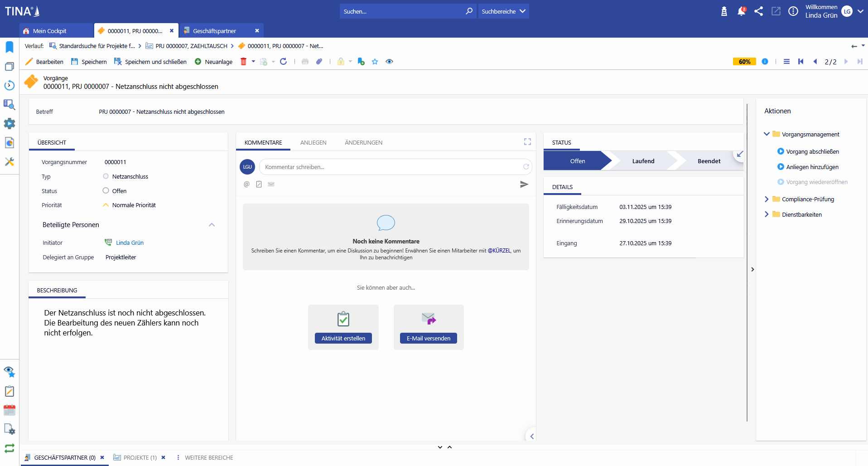Open the calendar icon in left sidebar
This screenshot has height=466, width=868.
click(x=10, y=410)
